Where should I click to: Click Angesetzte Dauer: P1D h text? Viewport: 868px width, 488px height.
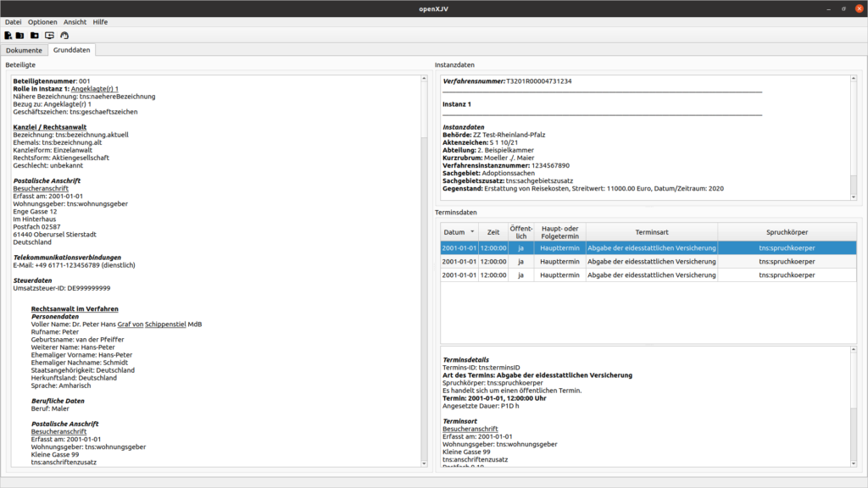pos(481,406)
